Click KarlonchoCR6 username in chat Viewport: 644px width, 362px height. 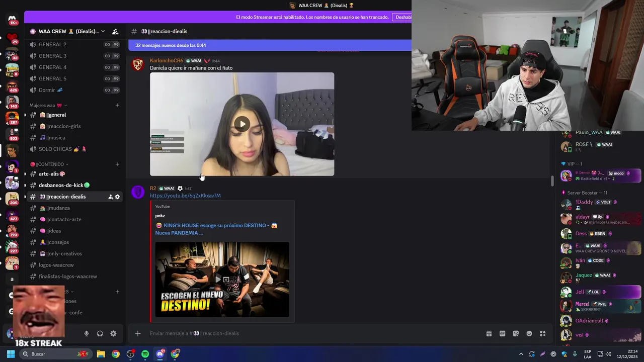(x=167, y=61)
